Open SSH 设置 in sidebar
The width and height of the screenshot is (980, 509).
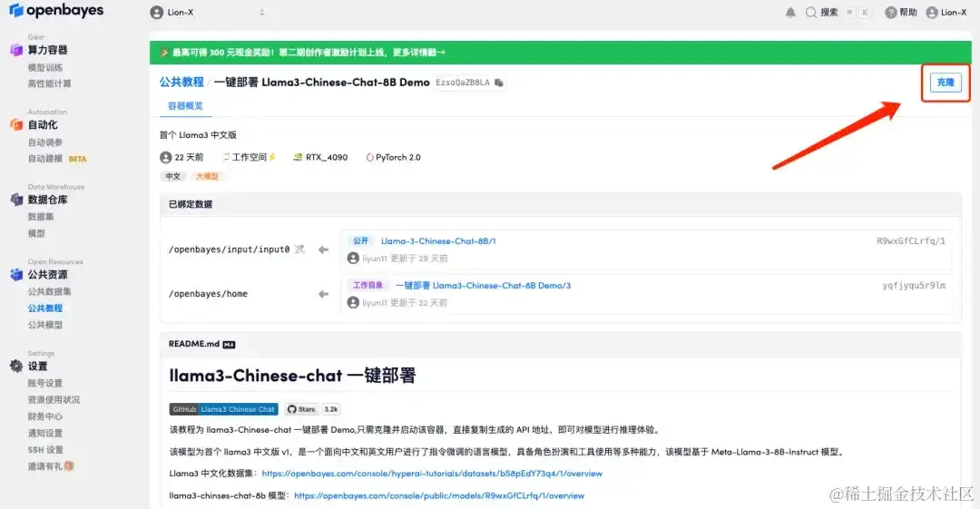45,450
